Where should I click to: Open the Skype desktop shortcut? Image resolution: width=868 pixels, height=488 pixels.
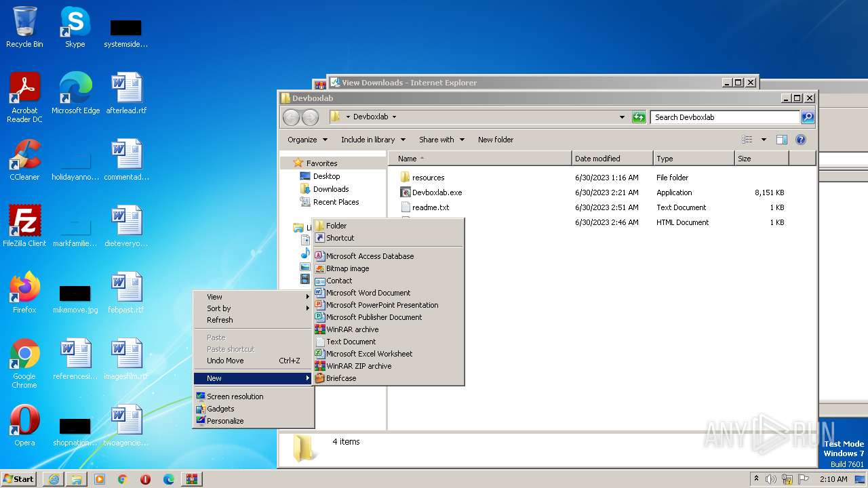(75, 27)
